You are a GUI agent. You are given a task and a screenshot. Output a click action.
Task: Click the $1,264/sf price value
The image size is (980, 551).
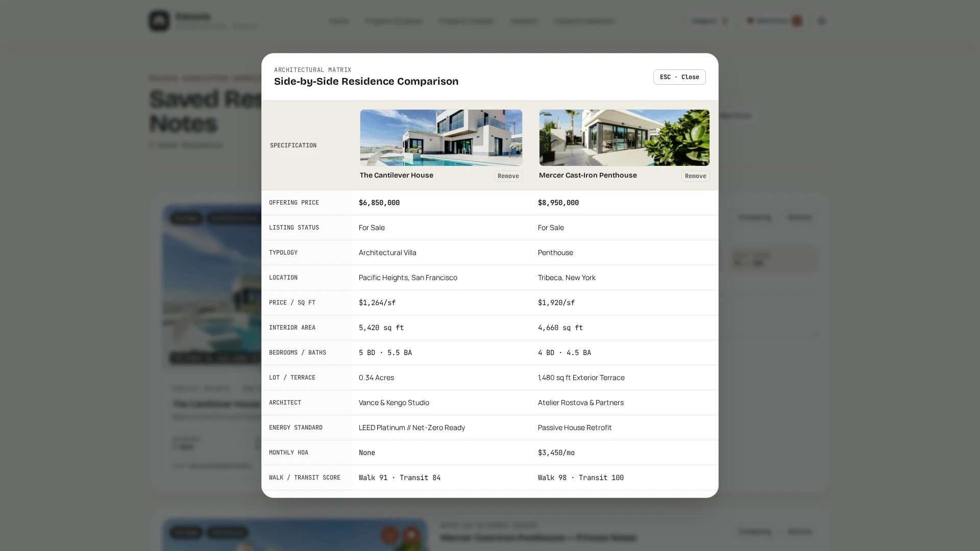[x=377, y=303]
